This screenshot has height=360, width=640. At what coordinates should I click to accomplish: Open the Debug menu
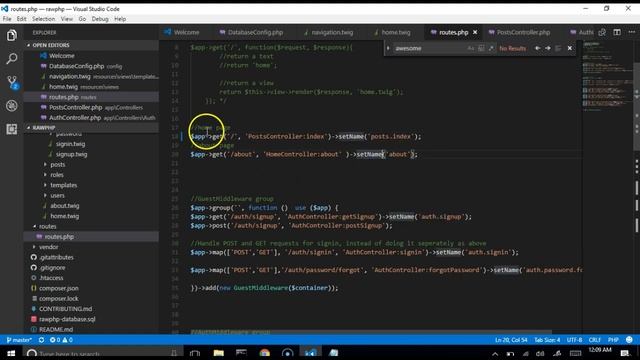point(100,19)
